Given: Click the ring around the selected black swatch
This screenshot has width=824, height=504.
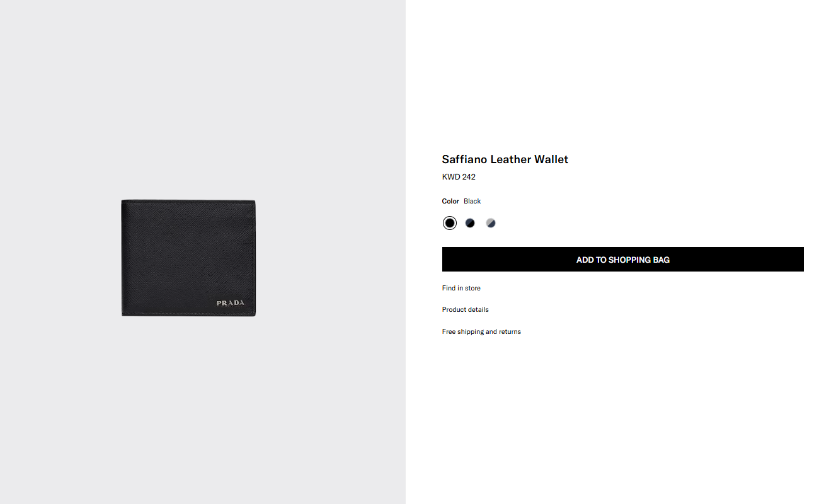Looking at the screenshot, I should 449,217.
